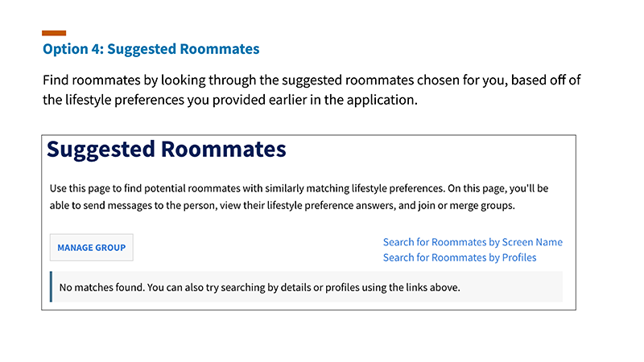Click the dark blue left edge of notice
Image resolution: width=644 pixels, height=362 pixels.
click(x=51, y=287)
